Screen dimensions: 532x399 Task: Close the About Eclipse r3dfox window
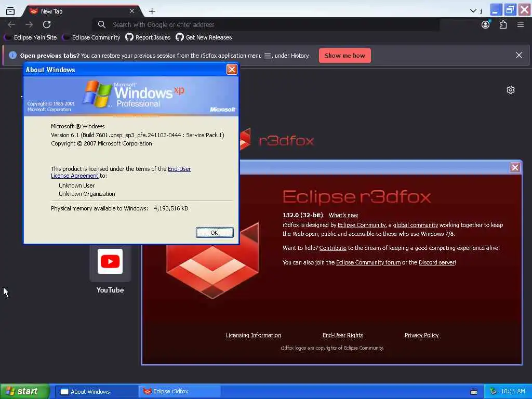(x=515, y=167)
